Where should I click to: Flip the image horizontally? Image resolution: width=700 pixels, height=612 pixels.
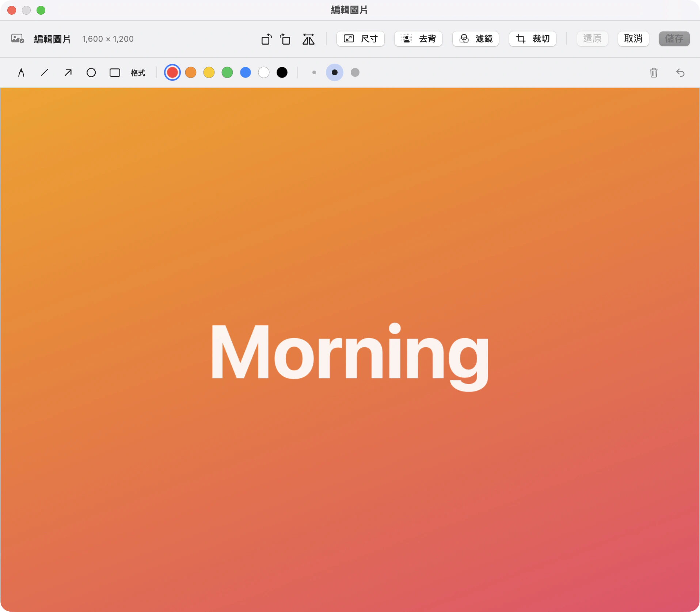[x=308, y=39]
